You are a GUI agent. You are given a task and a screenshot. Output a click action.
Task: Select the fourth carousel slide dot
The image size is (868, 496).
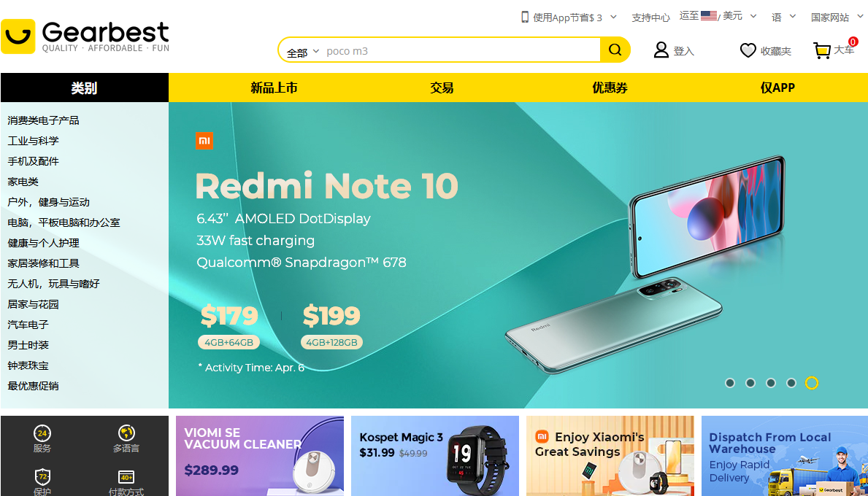pyautogui.click(x=791, y=383)
